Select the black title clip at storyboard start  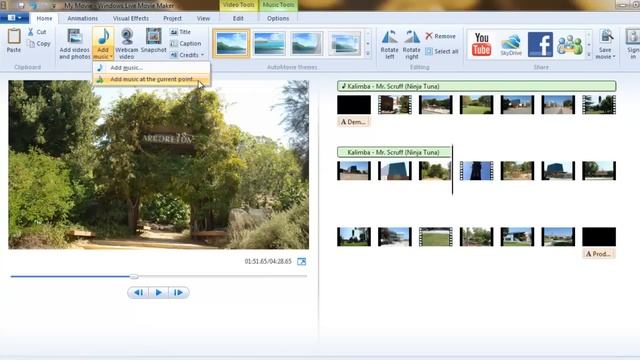(354, 104)
